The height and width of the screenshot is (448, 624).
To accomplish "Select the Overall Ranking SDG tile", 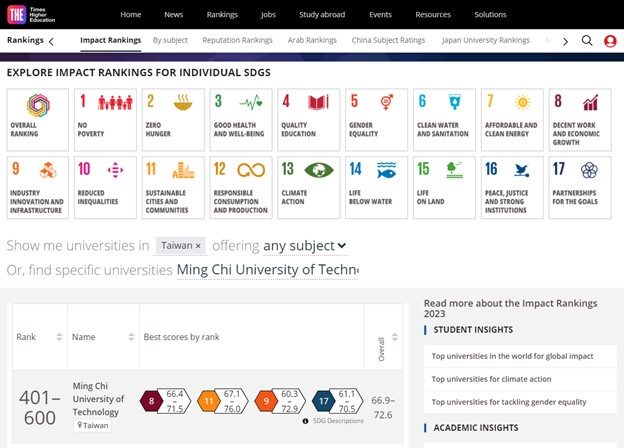I will 38,120.
